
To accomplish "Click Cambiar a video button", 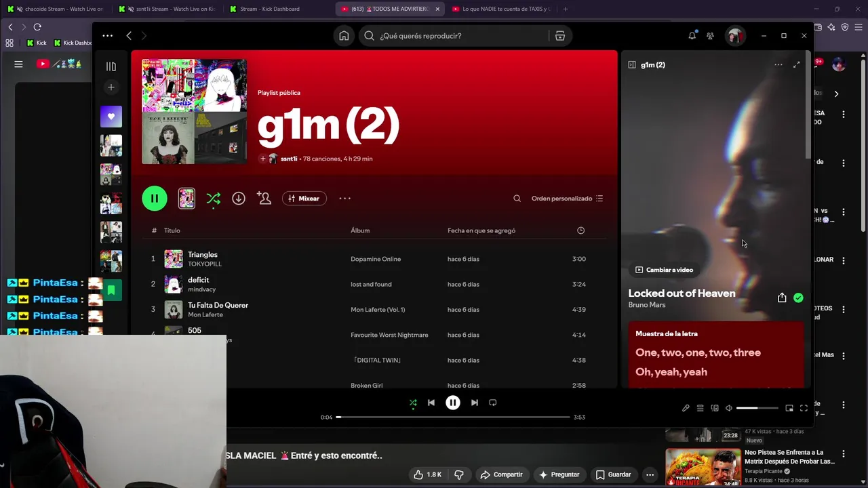I will [665, 270].
